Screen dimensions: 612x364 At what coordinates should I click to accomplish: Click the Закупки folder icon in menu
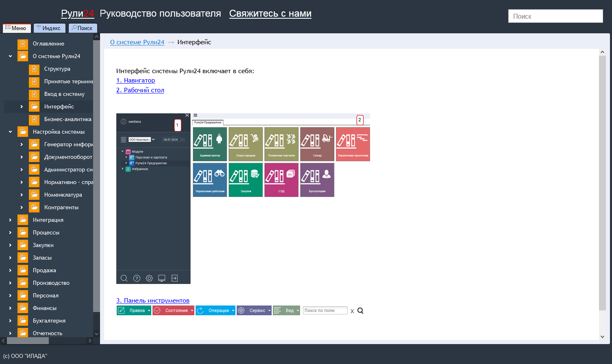tap(23, 245)
